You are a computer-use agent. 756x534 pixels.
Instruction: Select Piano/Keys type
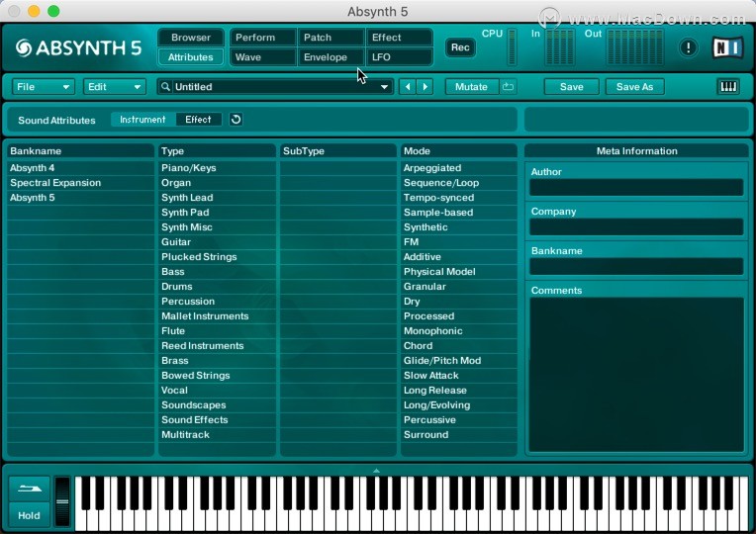[x=217, y=168]
